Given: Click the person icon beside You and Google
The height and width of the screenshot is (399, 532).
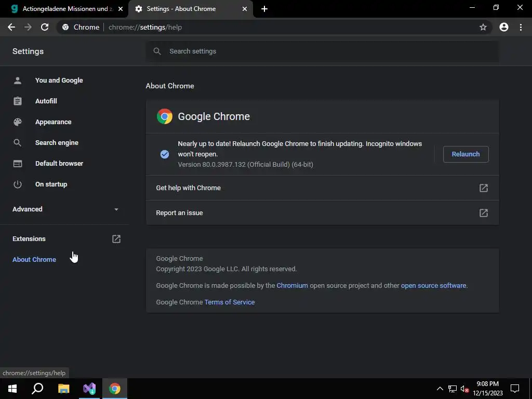Looking at the screenshot, I should [18, 81].
